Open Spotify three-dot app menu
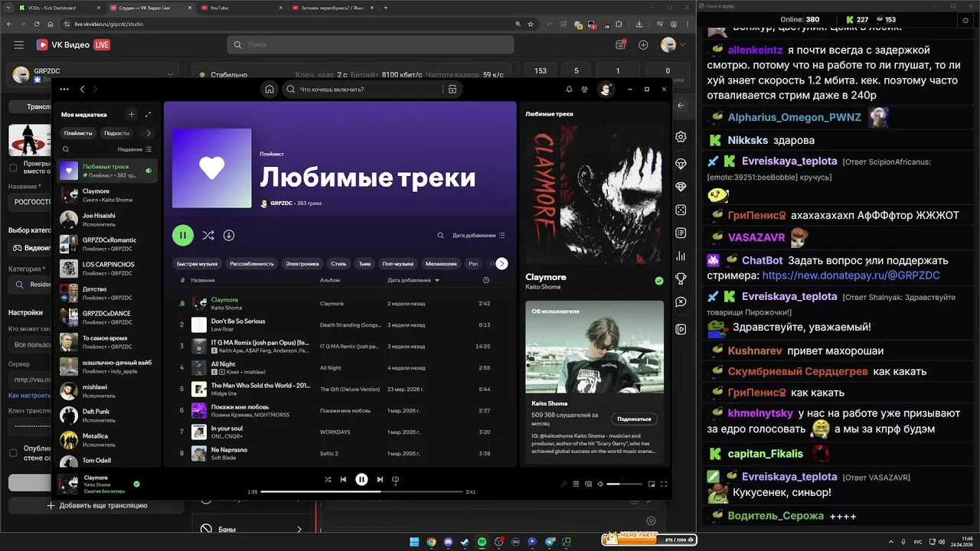The image size is (980, 551). pyautogui.click(x=64, y=90)
